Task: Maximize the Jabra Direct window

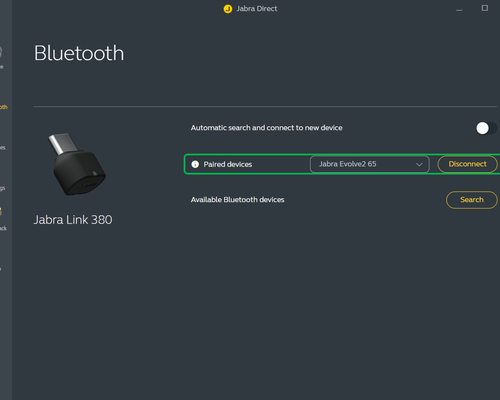Action: (x=485, y=8)
